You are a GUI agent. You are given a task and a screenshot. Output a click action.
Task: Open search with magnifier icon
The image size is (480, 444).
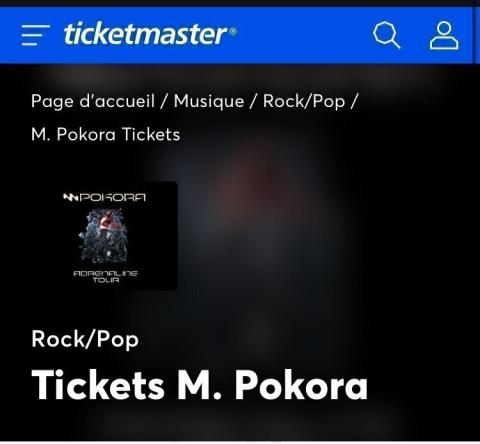tap(386, 35)
